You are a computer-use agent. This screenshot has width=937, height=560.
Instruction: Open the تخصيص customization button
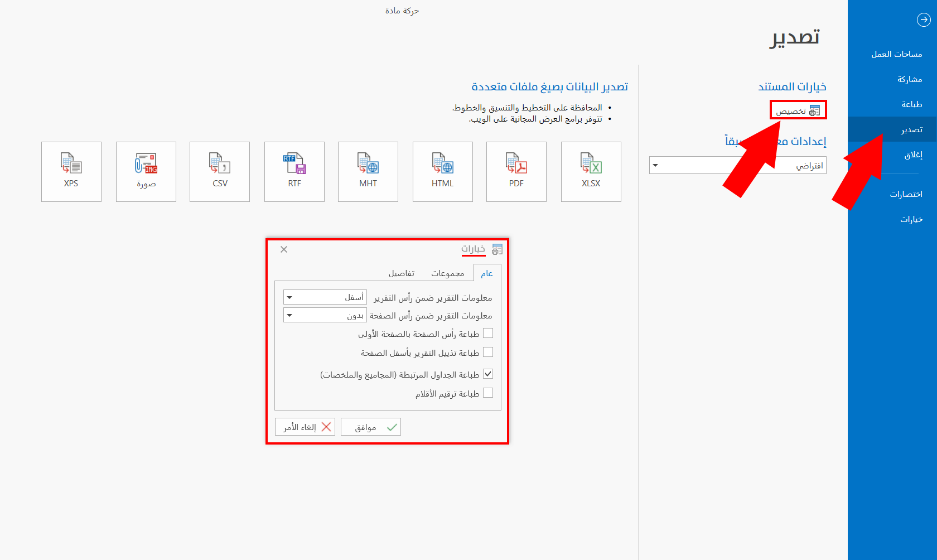click(x=798, y=110)
